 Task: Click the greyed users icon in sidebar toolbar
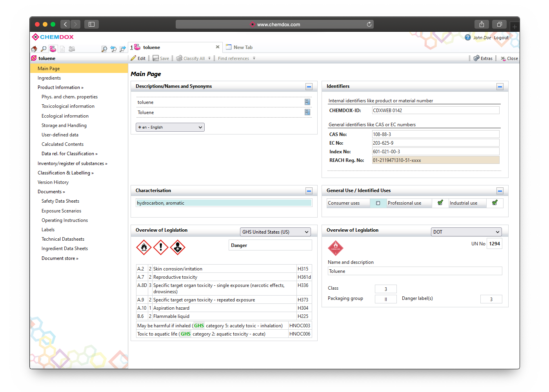click(72, 49)
